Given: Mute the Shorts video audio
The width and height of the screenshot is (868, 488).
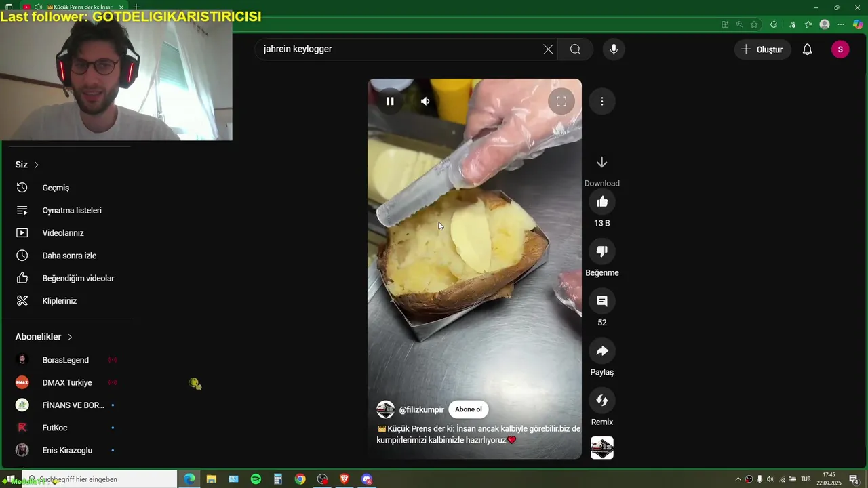Looking at the screenshot, I should tap(425, 101).
